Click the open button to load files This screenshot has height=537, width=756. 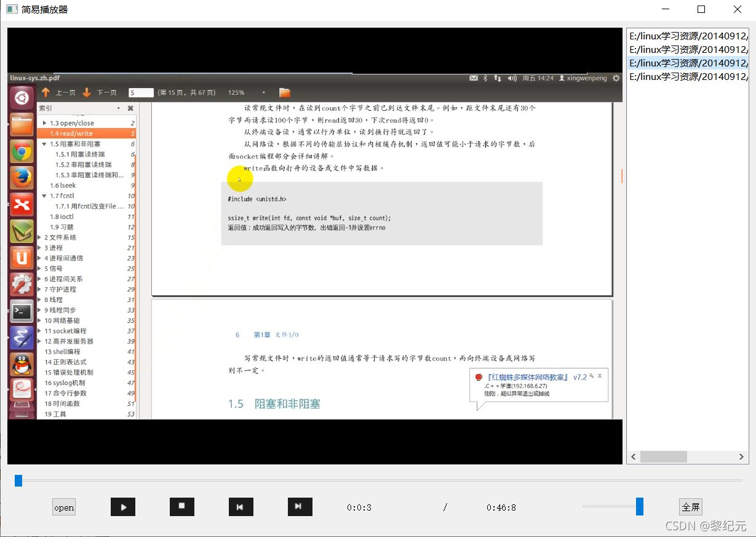coord(64,507)
